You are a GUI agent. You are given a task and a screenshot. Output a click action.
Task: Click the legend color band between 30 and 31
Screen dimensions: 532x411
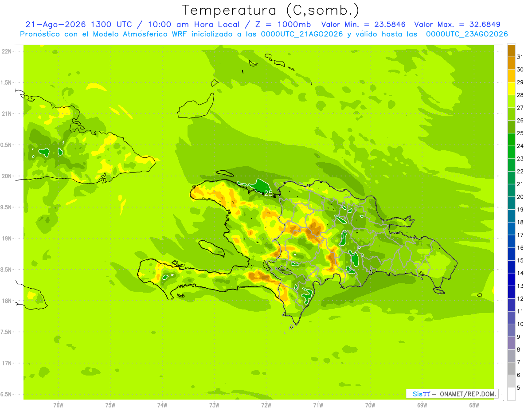pyautogui.click(x=511, y=63)
